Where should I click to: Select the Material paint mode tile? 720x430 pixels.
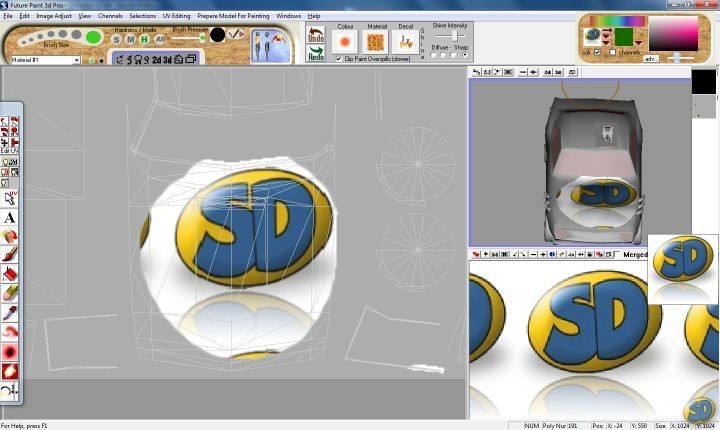(376, 42)
